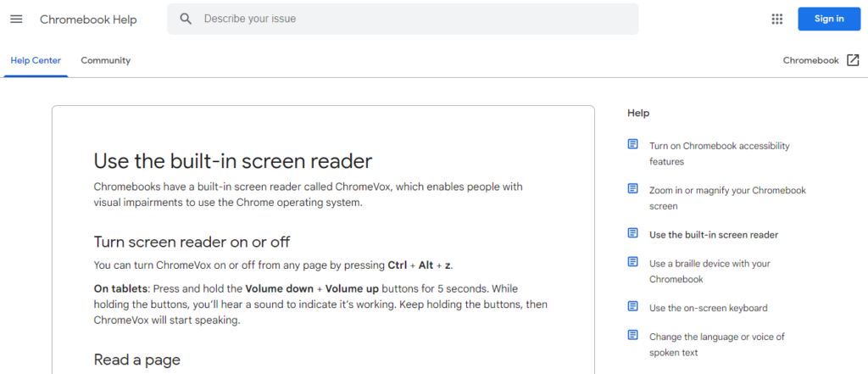Open Change the language or voice article

point(717,344)
